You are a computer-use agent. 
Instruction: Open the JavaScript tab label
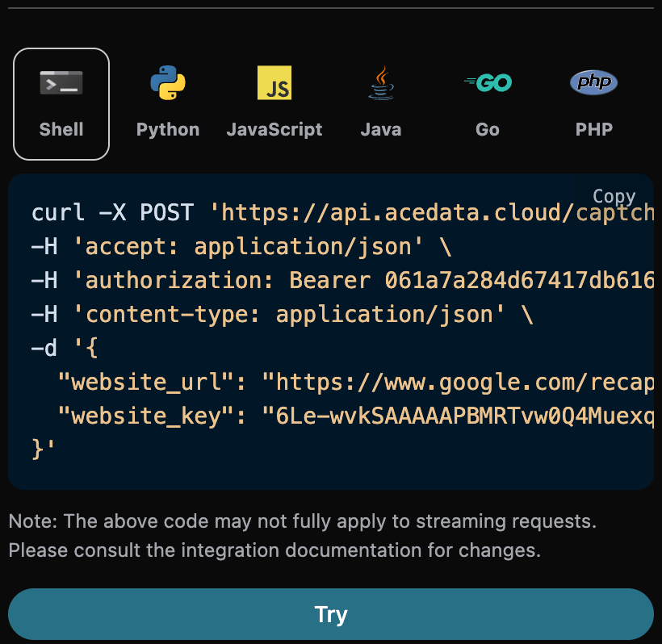tap(274, 129)
